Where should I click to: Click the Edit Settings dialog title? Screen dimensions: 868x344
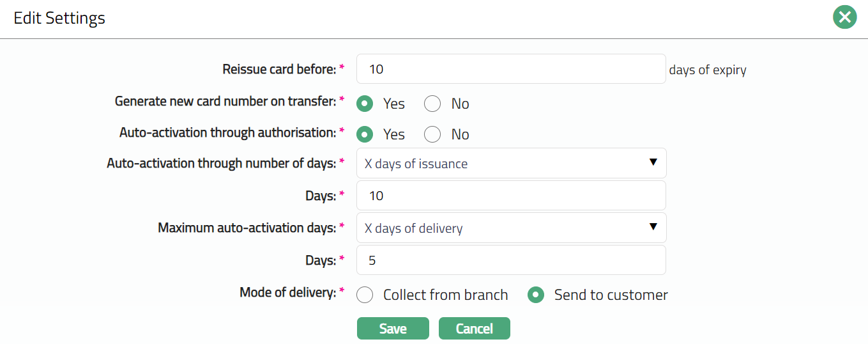[59, 18]
